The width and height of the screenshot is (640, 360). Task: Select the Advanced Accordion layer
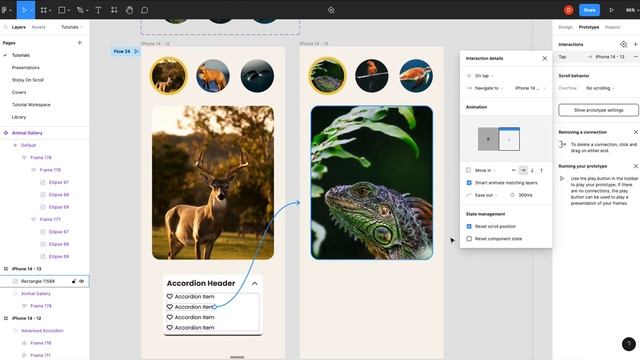(42, 331)
